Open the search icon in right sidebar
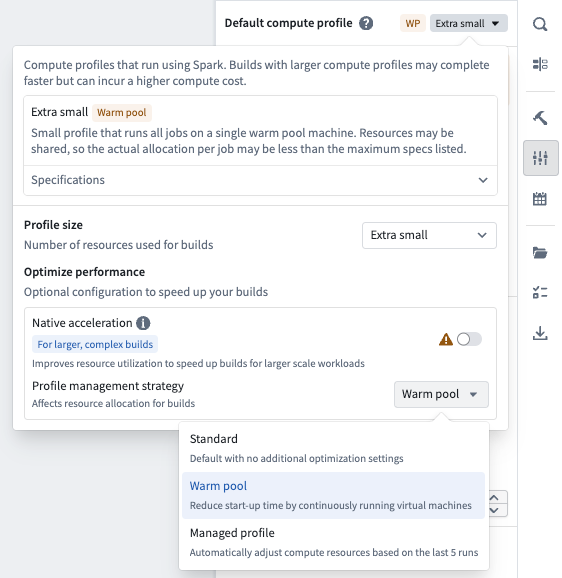562x578 pixels. (540, 24)
